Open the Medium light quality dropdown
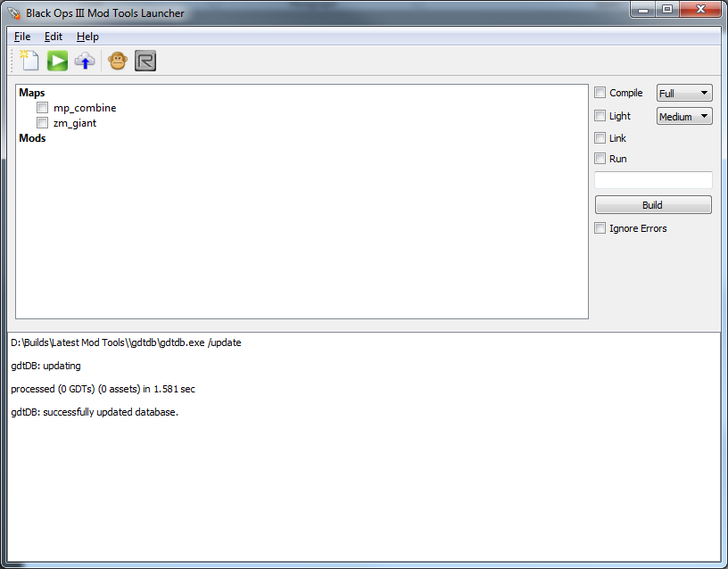 pos(684,116)
